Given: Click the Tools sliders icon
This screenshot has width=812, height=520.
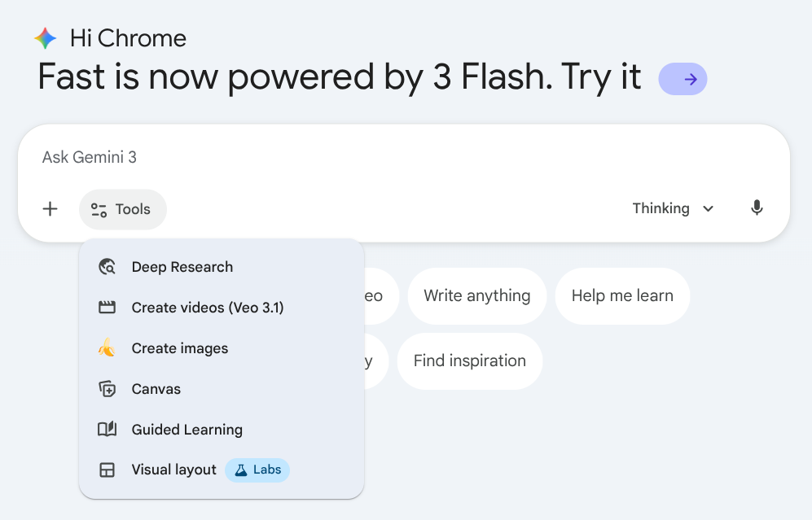Looking at the screenshot, I should [x=99, y=210].
